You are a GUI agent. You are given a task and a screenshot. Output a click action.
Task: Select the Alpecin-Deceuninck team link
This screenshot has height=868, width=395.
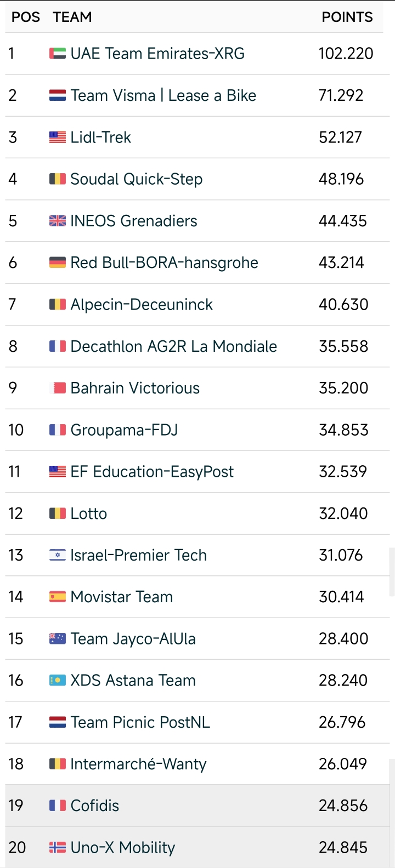tap(142, 305)
